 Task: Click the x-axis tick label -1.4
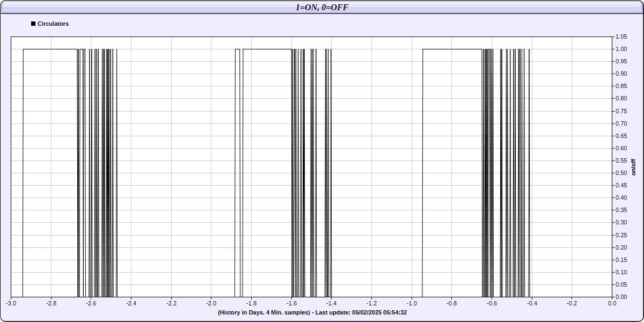[x=332, y=303]
